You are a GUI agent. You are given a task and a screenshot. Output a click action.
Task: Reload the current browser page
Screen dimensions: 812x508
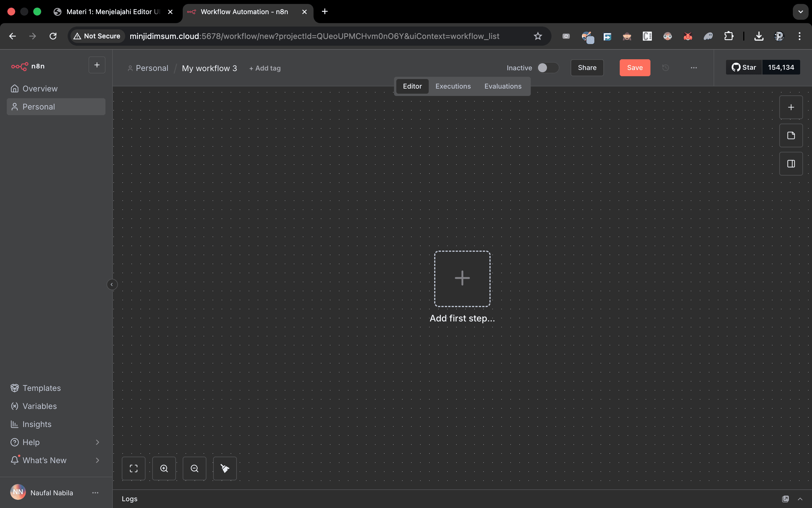(x=53, y=36)
